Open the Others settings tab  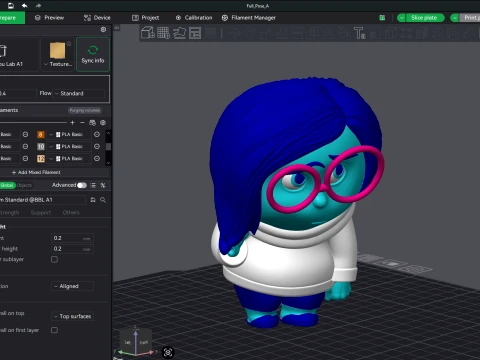coord(71,212)
